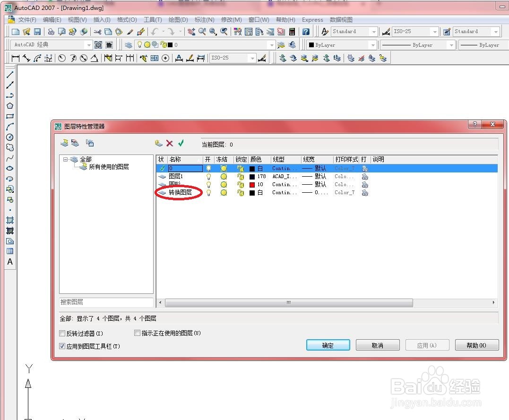Image resolution: width=509 pixels, height=420 pixels.
Task: Open the Standard text style dropdown
Action: (374, 32)
